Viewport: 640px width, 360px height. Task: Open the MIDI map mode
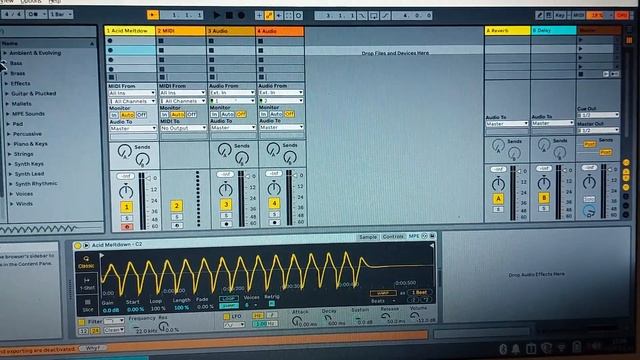click(578, 15)
